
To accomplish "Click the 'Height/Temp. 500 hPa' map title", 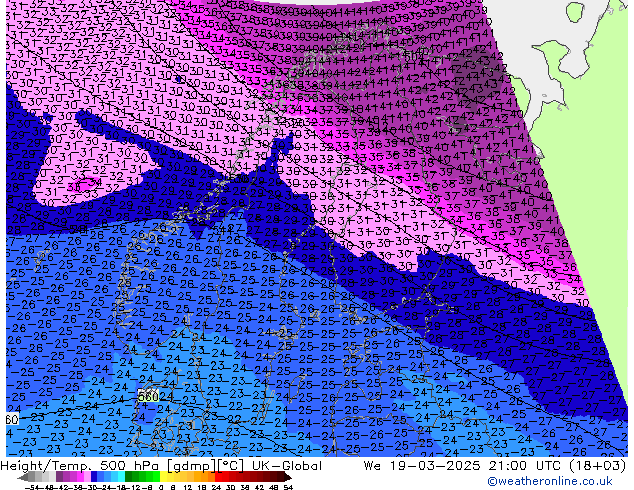I will click(77, 466).
